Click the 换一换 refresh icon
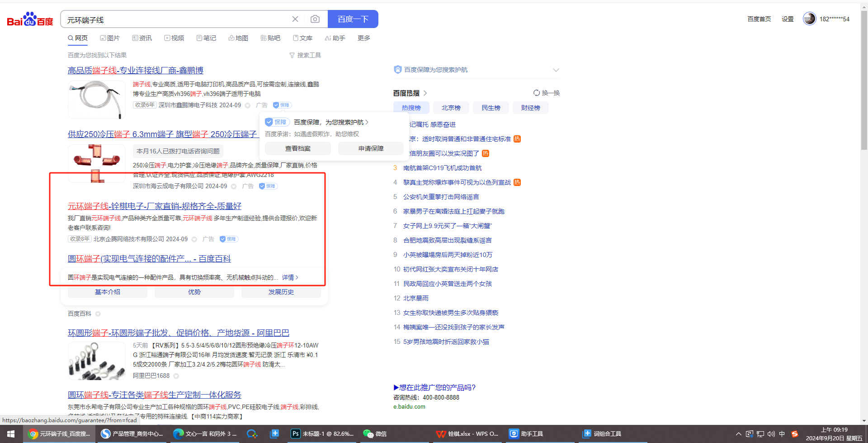Screen dimensions: 868x443 pos(537,93)
